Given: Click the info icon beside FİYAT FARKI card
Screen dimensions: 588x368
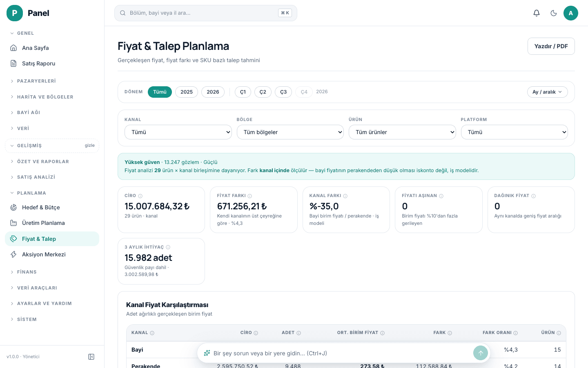Looking at the screenshot, I should click(x=250, y=196).
